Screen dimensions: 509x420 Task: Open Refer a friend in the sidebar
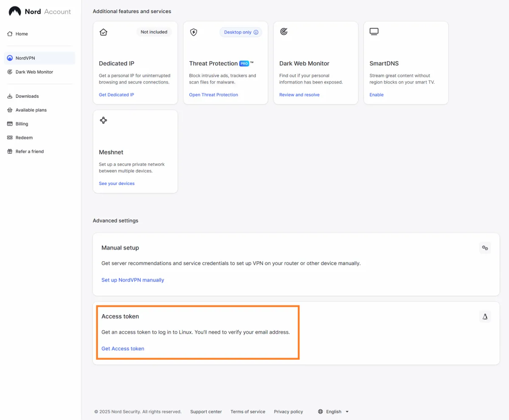click(x=39, y=151)
